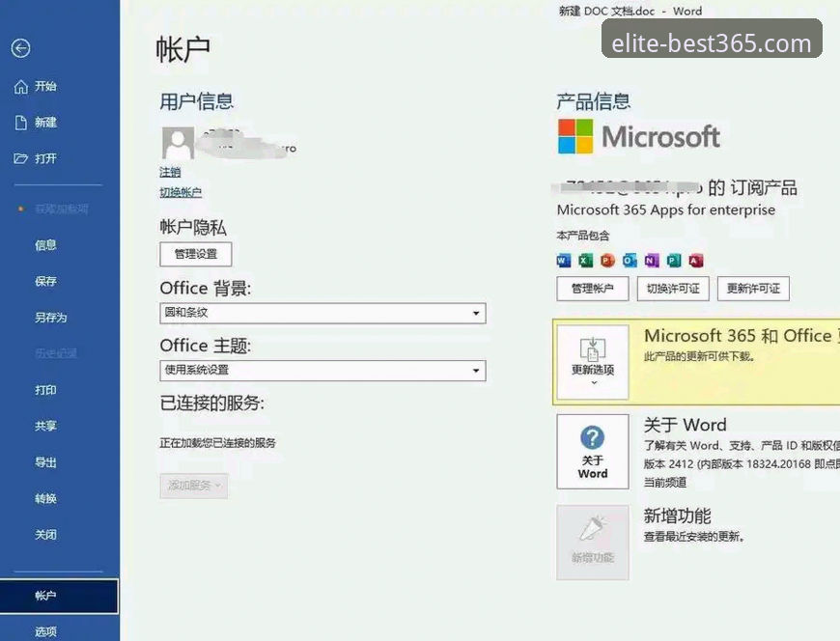Click the 关于 Word heading text
This screenshot has height=641, width=840.
point(686,425)
